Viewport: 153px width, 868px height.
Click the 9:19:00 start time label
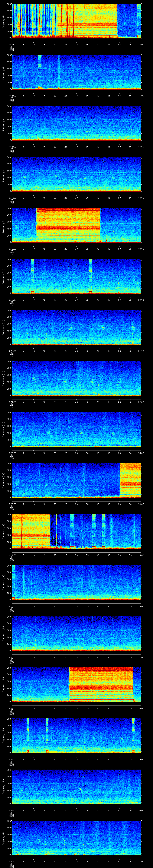[12, 300]
